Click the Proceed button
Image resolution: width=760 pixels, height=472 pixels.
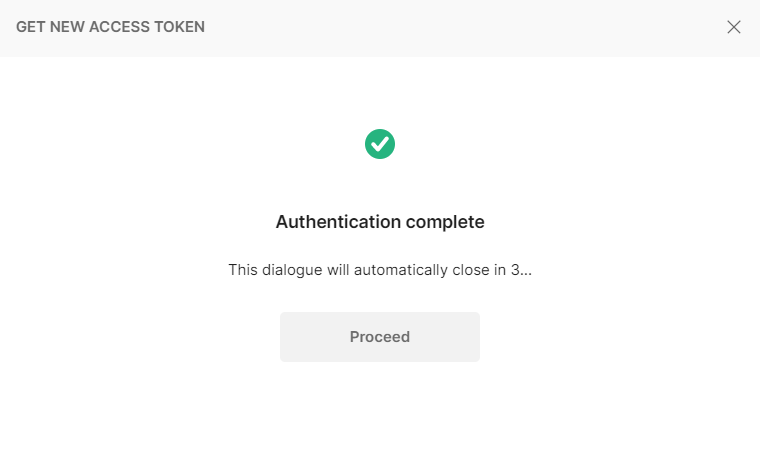point(380,337)
